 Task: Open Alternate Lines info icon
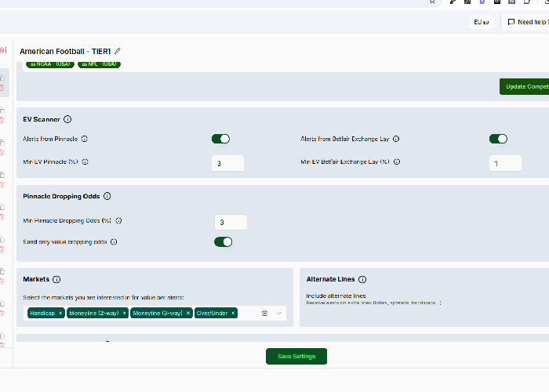click(x=362, y=279)
